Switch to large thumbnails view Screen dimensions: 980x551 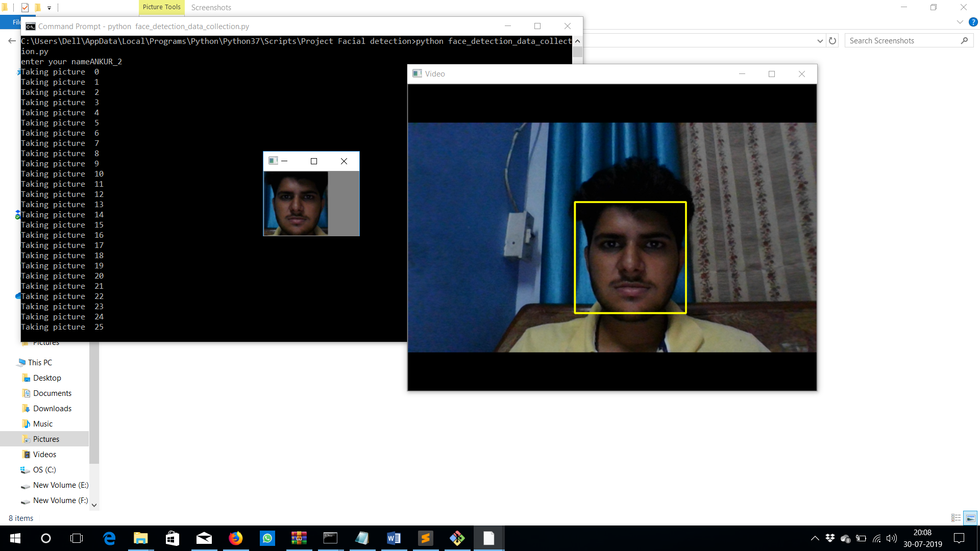coord(970,518)
